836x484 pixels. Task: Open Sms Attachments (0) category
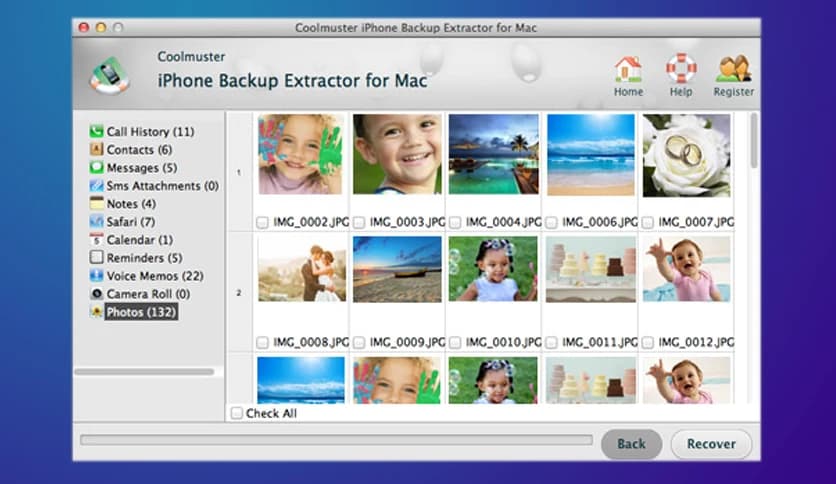[x=163, y=185]
